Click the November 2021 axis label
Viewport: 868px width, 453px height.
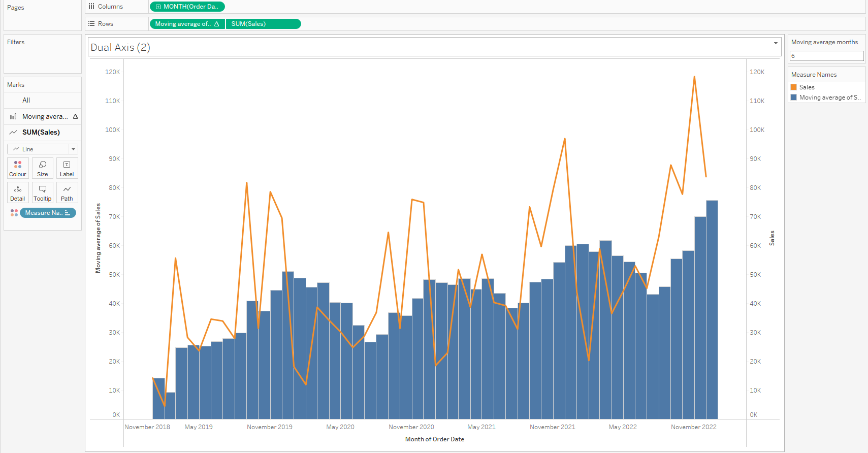coord(553,427)
